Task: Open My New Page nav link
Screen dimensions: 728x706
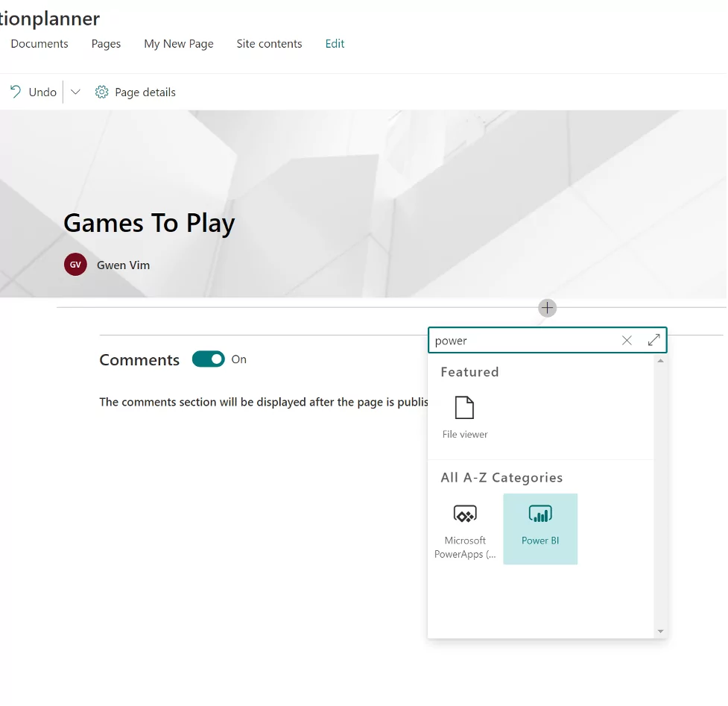Action: tap(179, 44)
